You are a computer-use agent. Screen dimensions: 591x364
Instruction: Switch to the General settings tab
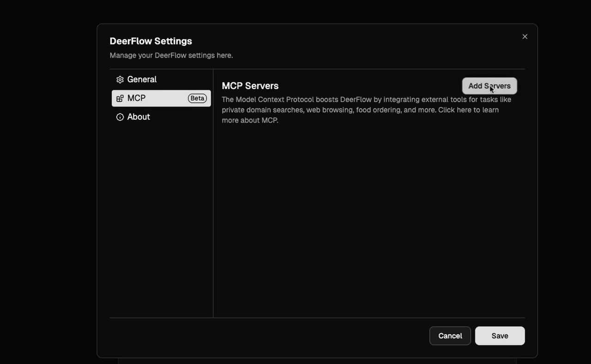pos(142,79)
